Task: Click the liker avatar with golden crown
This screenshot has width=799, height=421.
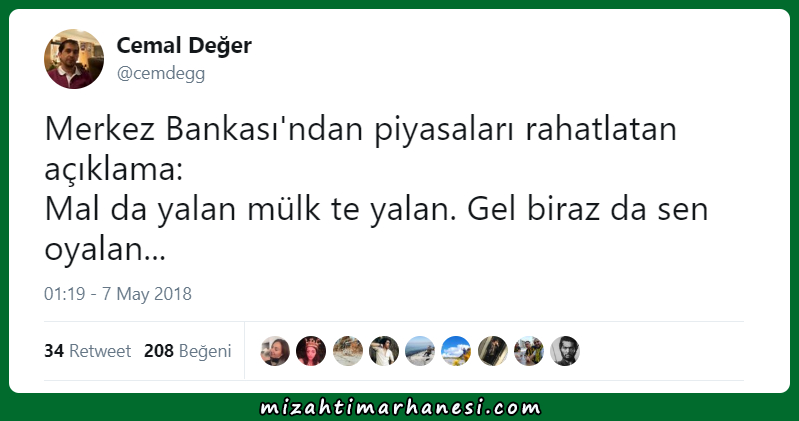Action: pos(311,351)
